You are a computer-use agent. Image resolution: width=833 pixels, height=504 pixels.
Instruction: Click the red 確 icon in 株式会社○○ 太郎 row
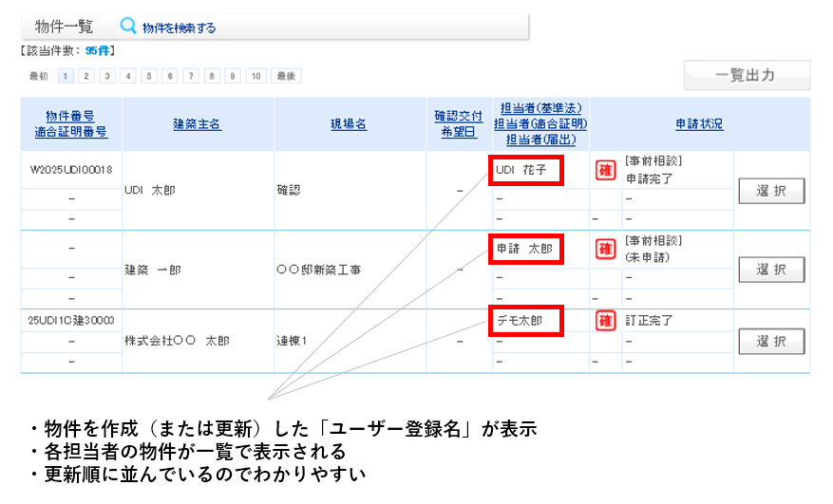[x=604, y=321]
